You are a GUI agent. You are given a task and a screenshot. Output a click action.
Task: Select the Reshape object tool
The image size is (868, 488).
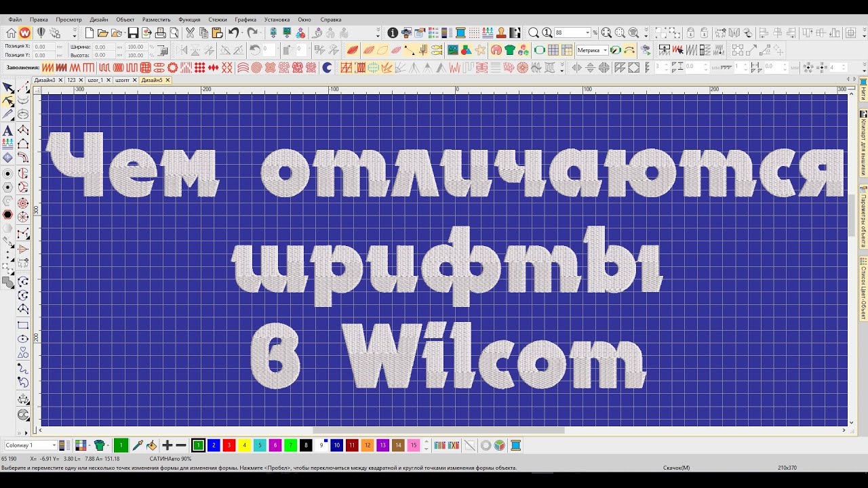pos(7,102)
